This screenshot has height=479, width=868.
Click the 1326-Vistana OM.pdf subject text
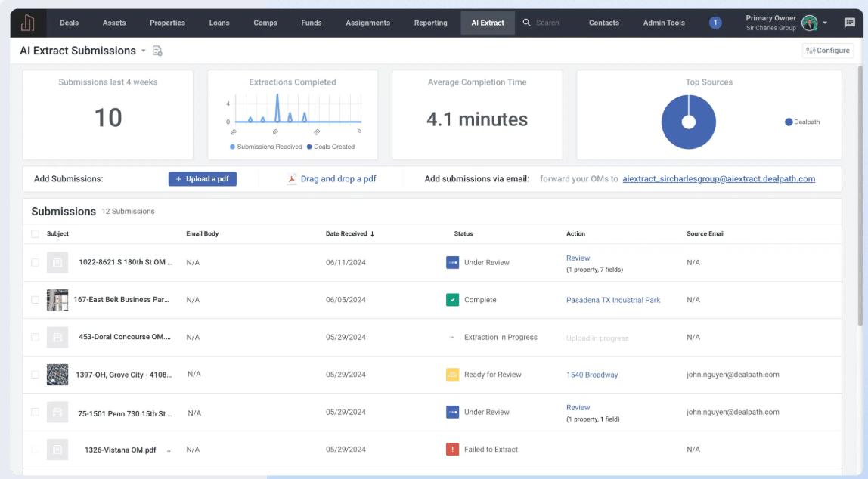120,450
